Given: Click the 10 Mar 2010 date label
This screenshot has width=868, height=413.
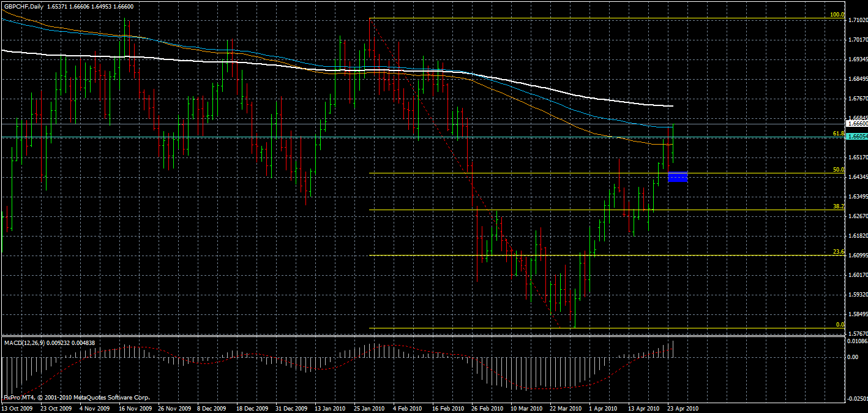Looking at the screenshot, I should coord(526,408).
